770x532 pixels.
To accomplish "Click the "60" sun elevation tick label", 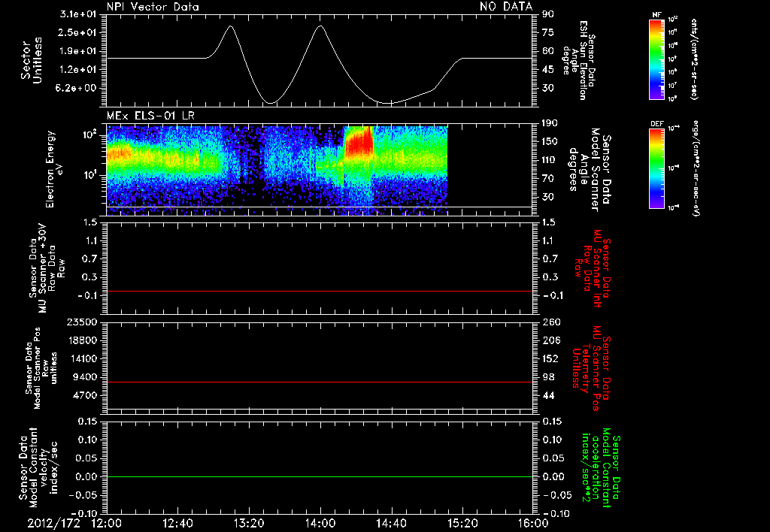I will click(x=548, y=51).
